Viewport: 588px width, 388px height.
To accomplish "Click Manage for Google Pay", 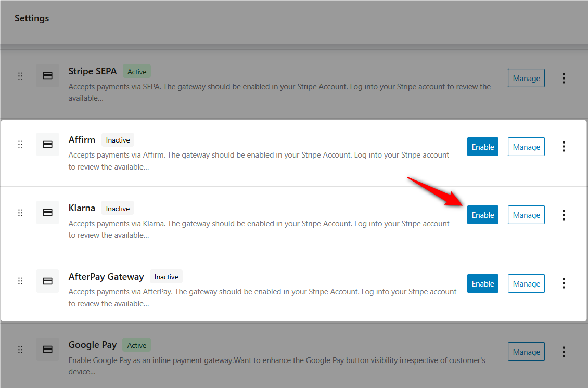I will (x=526, y=352).
